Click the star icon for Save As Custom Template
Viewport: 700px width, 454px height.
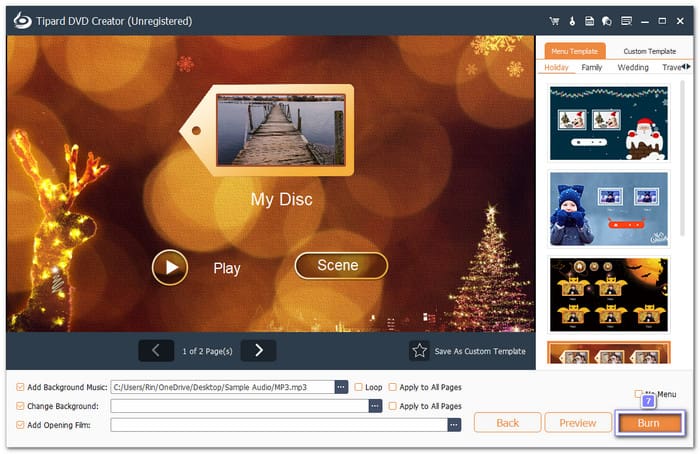(420, 350)
